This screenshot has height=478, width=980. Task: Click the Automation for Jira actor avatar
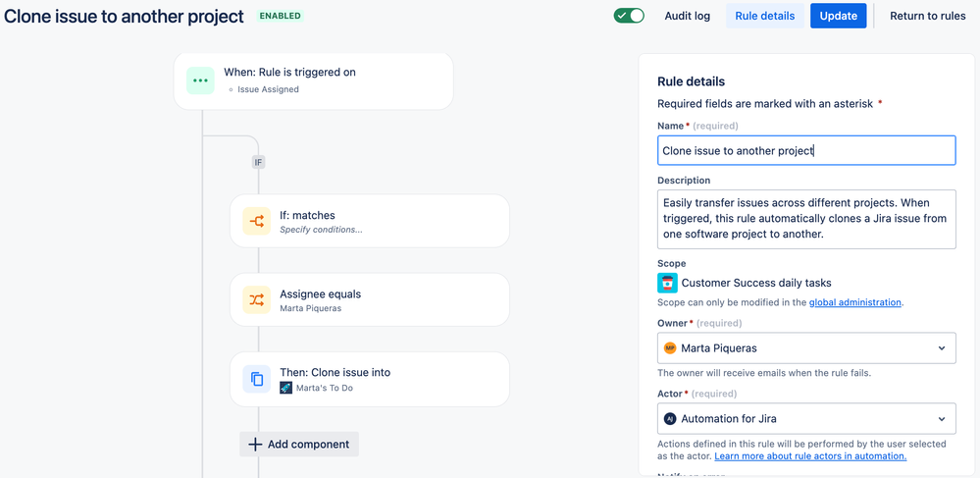(x=670, y=418)
